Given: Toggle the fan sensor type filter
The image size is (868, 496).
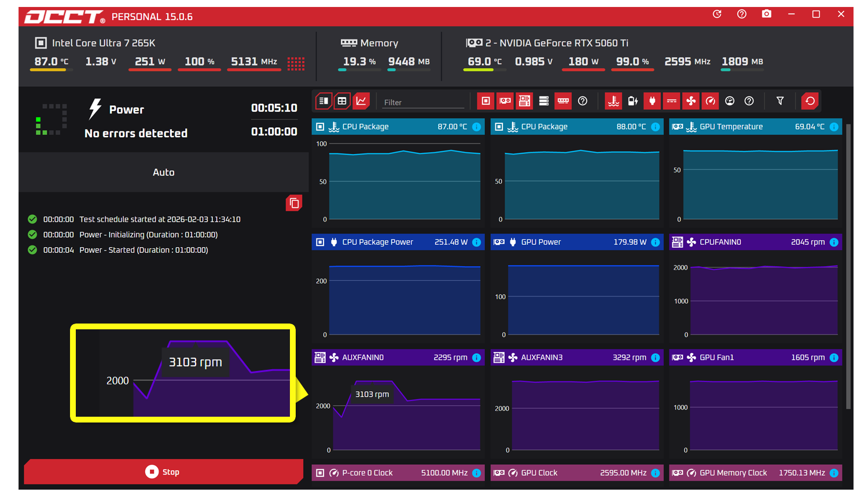Looking at the screenshot, I should 691,101.
